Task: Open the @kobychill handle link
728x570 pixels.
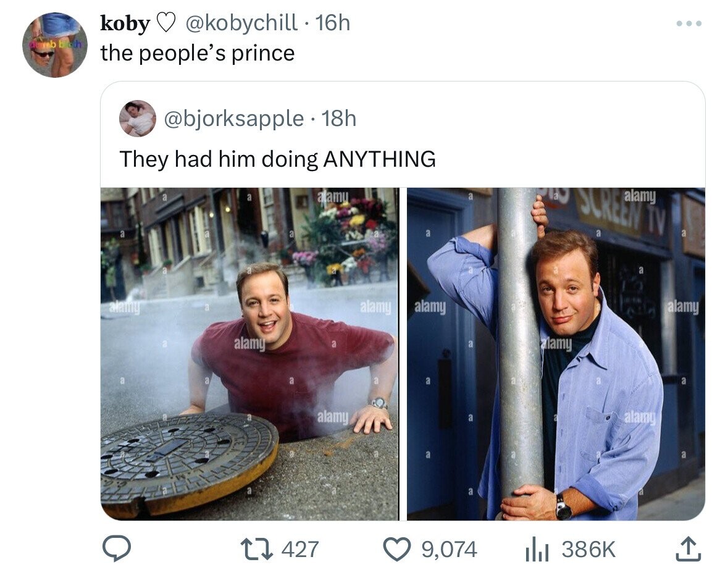Action: coord(241,22)
